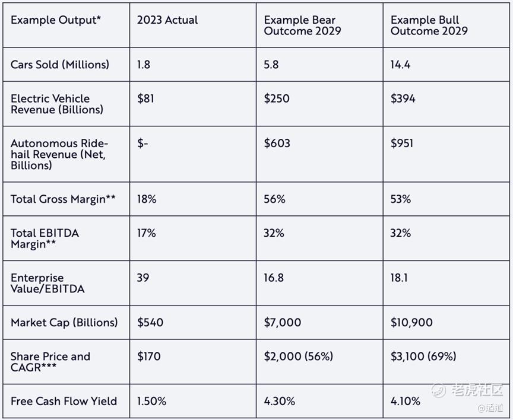Select the '$10,900' bull market cap cell

[411, 323]
